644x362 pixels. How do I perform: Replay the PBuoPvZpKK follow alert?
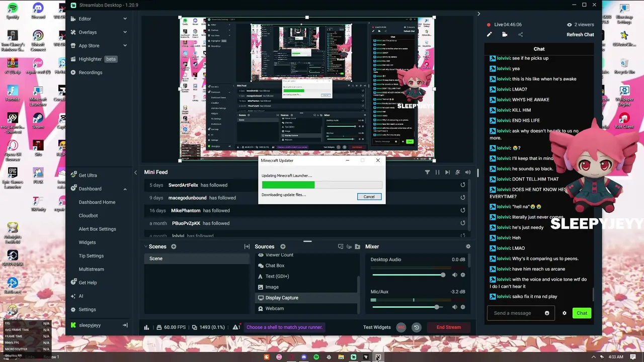(x=462, y=223)
